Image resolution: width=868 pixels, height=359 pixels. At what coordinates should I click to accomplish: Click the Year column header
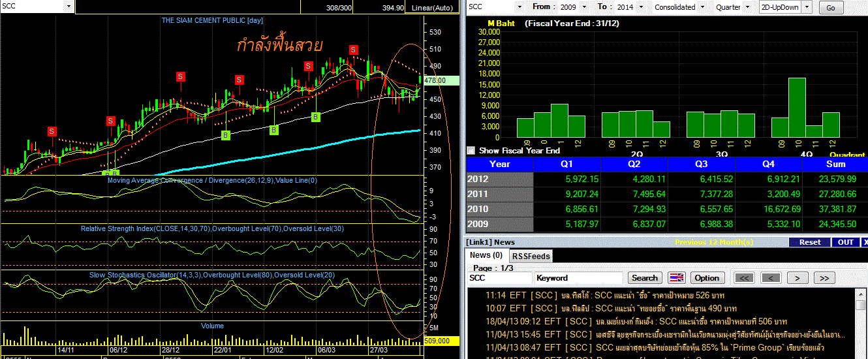click(500, 164)
